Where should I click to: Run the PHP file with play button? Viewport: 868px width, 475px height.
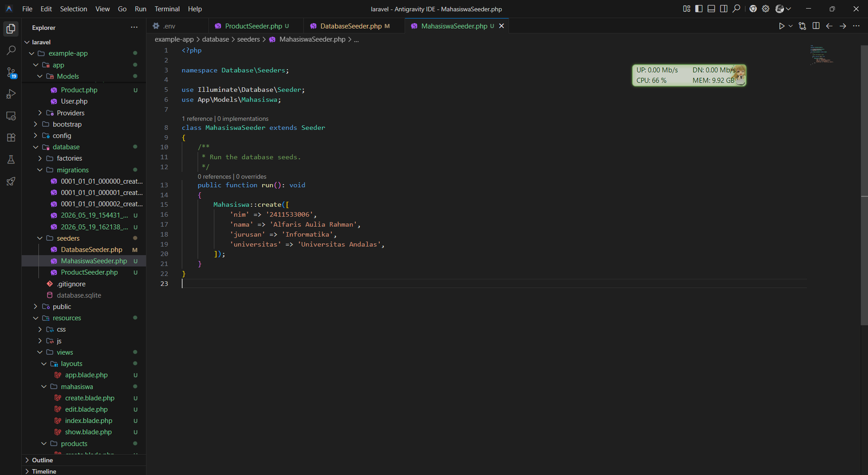782,26
